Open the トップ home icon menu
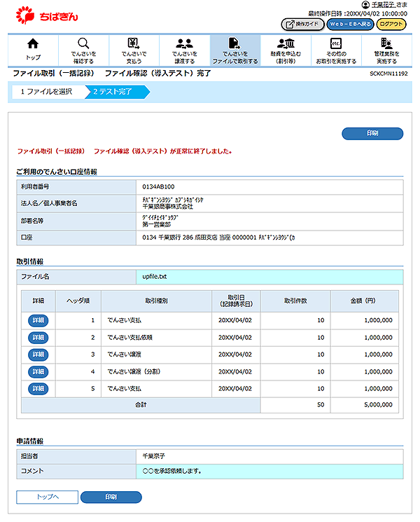This screenshot has height=522, width=420. 33,50
